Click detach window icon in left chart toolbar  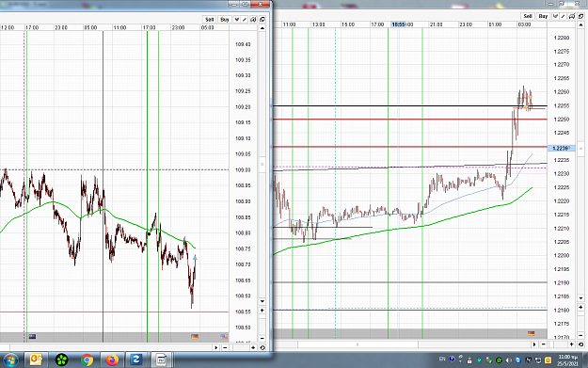point(262,19)
